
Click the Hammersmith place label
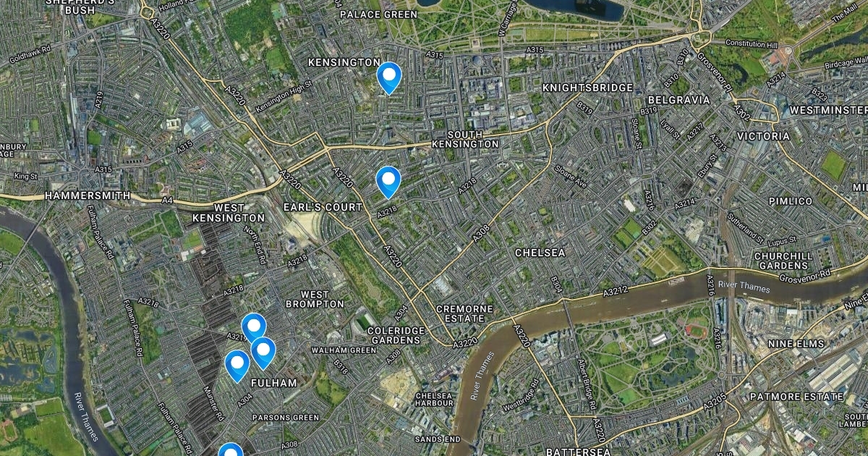click(88, 195)
